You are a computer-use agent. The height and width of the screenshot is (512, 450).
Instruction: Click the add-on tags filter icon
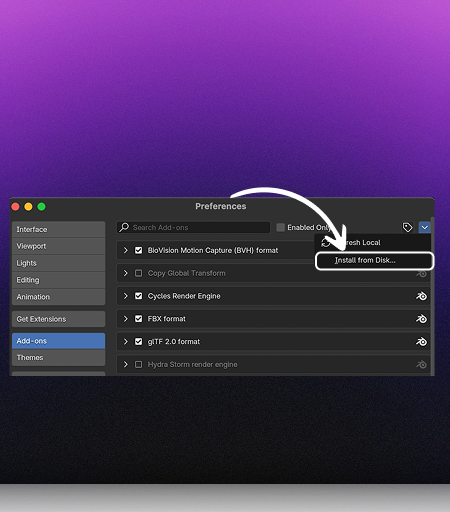407,228
